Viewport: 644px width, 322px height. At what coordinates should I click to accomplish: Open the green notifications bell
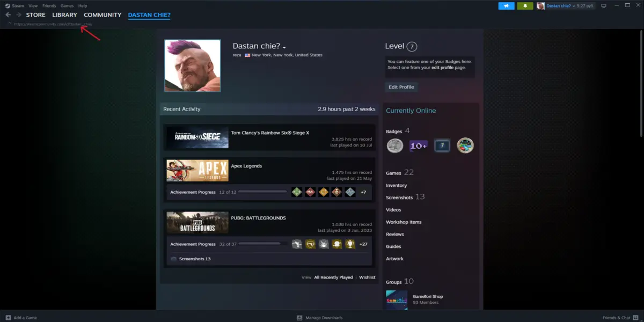point(524,6)
